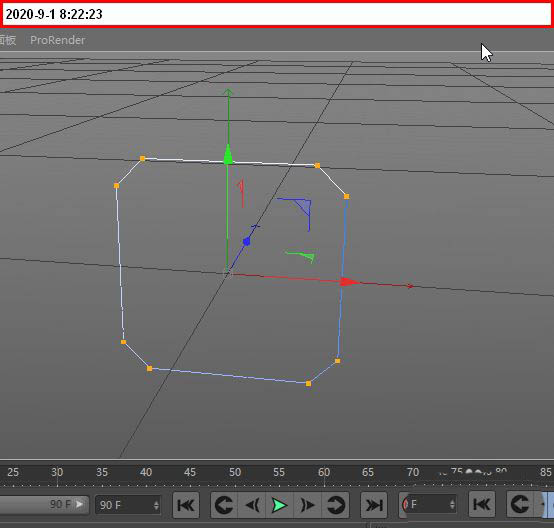Set the playhead to frame 65 on the timeline
The image size is (554, 528).
[367, 473]
